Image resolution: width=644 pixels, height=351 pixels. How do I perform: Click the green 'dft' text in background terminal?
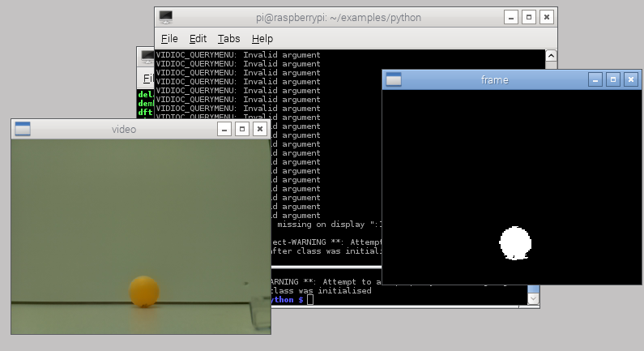[145, 112]
